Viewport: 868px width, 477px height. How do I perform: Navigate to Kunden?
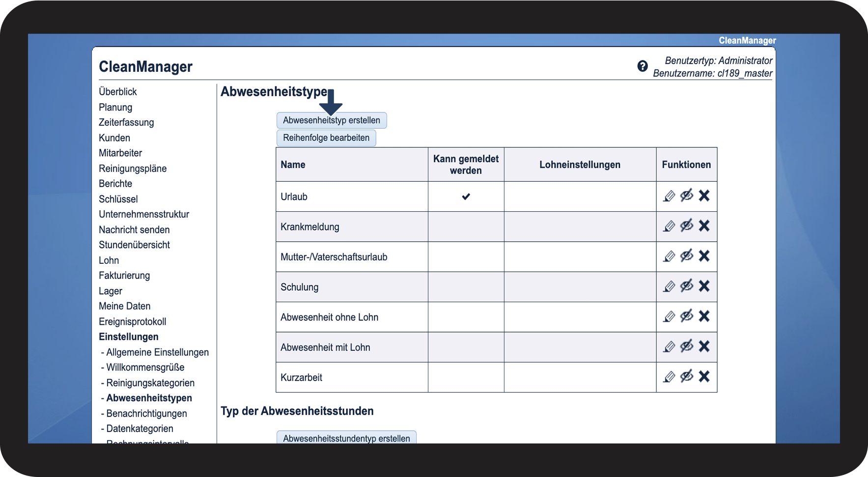coord(114,138)
